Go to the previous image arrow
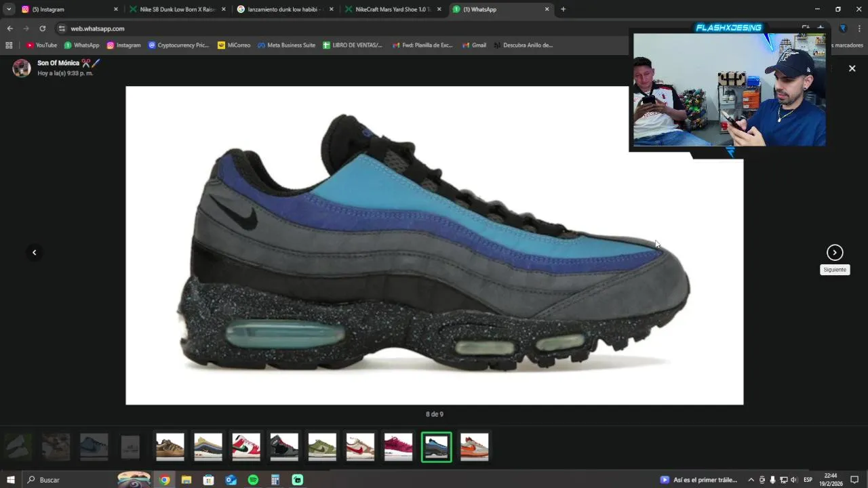The image size is (868, 488). pyautogui.click(x=34, y=252)
